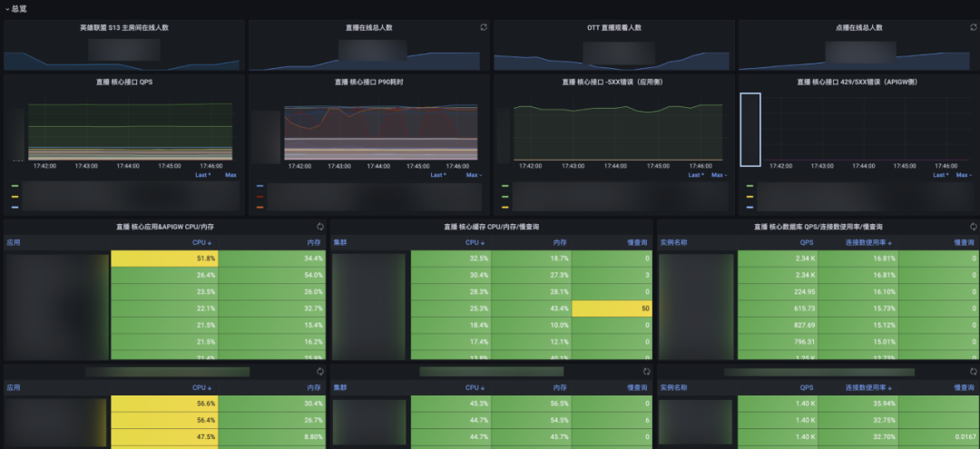980x449 pixels.
Task: Select the 54.0% 内存 cell
Action: [x=272, y=276]
